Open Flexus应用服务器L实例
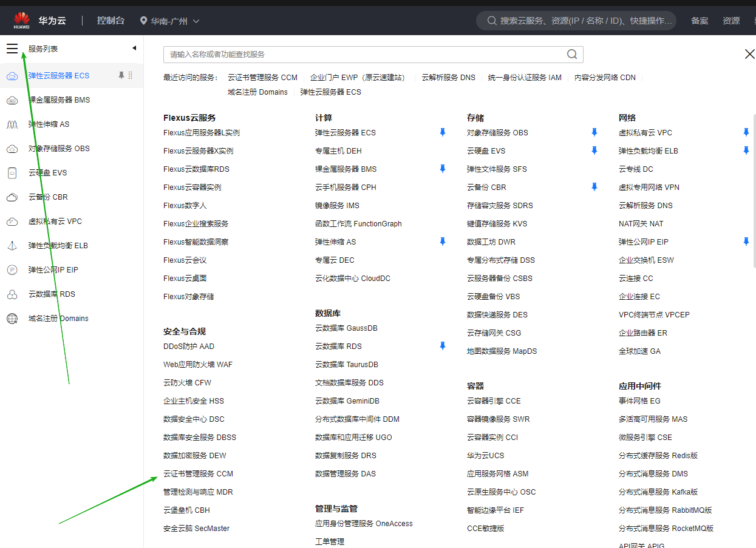 point(202,133)
